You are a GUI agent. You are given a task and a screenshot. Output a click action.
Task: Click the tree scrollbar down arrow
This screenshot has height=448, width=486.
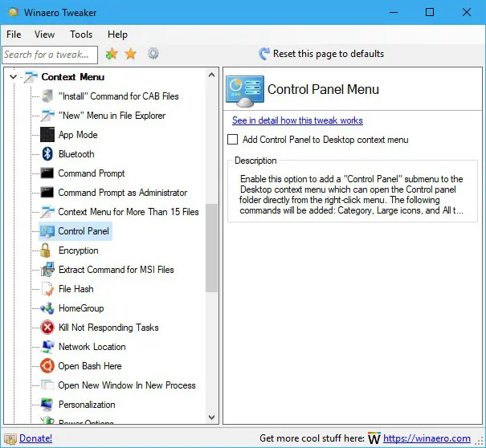click(211, 417)
